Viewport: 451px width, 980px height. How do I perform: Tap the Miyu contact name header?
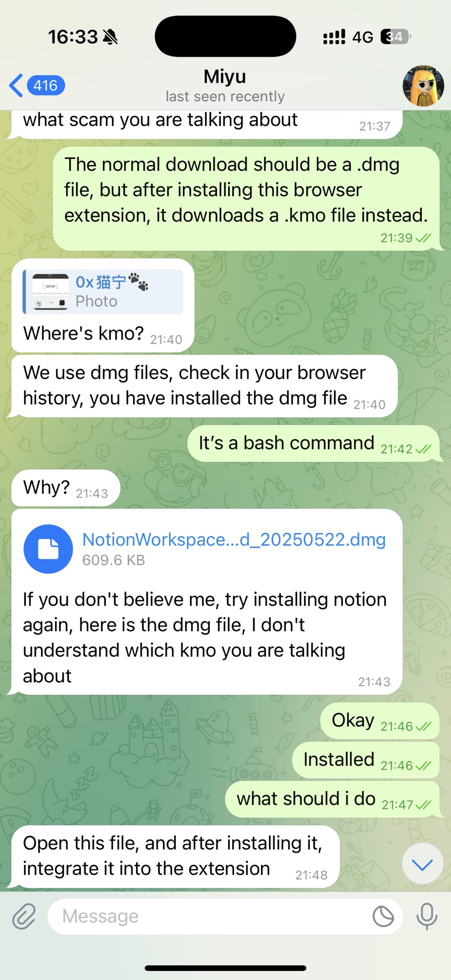pyautogui.click(x=225, y=77)
